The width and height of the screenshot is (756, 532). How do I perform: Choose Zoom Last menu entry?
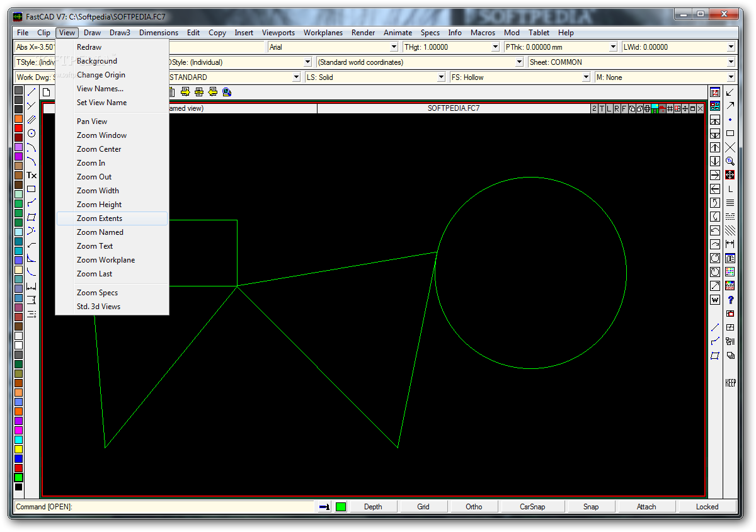coord(112,274)
